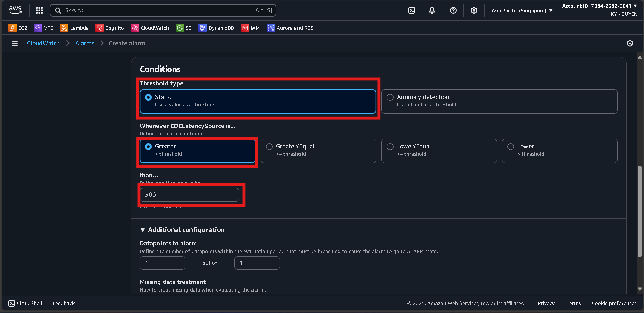Open the S3 service shortcut
Screen dimensions: 644x313
coord(183,28)
